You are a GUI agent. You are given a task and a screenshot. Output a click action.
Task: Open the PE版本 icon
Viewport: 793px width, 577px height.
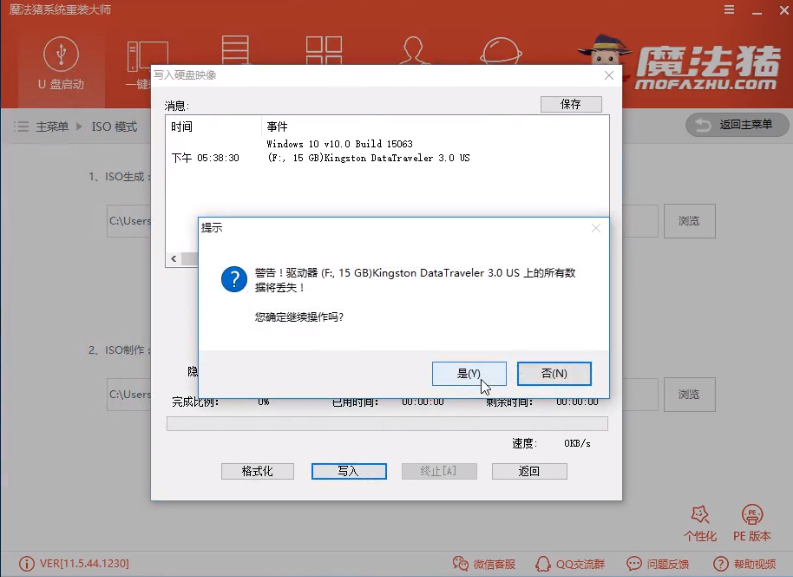tap(751, 522)
